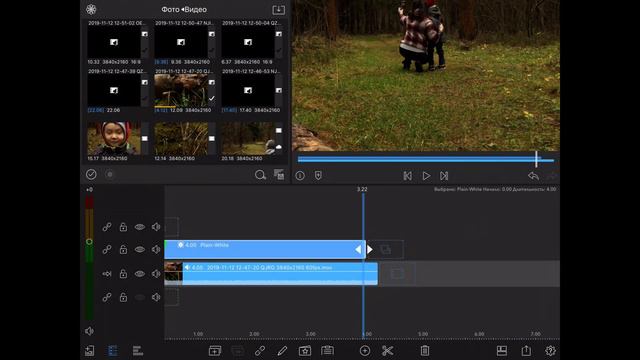Tap the select-all checkmark circle in library
Image resolution: width=640 pixels, height=360 pixels.
coord(91,174)
